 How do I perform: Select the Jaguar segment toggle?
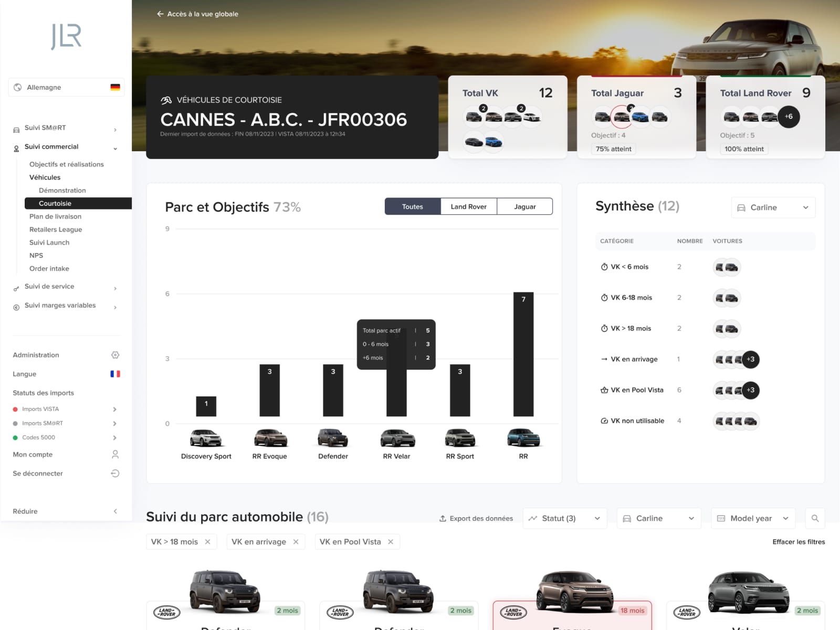[525, 206]
